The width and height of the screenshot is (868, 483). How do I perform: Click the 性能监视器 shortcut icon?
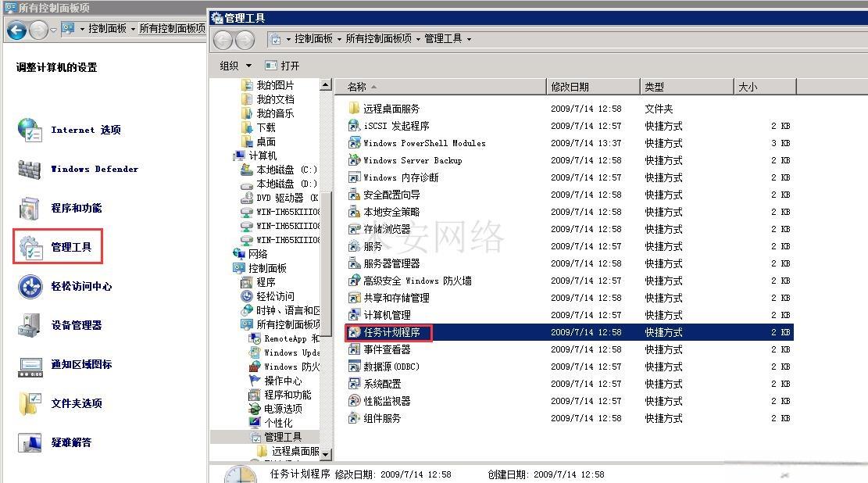(x=354, y=401)
